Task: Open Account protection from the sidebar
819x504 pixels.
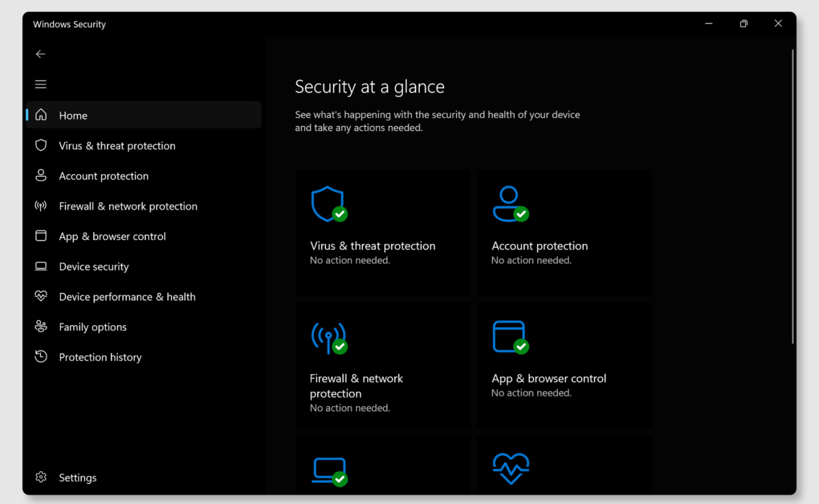Action: tap(144, 176)
